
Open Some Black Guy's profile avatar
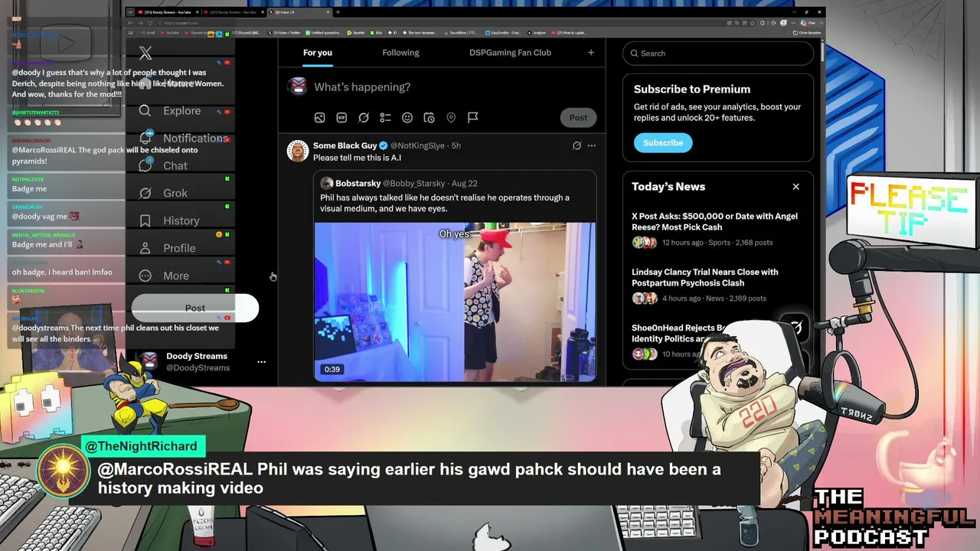pos(298,151)
